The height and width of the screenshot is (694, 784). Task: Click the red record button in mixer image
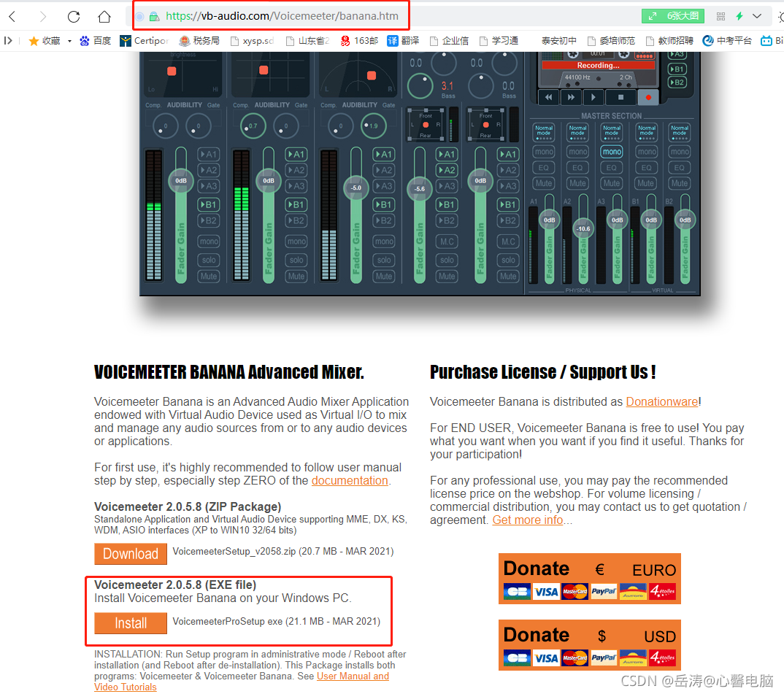coord(648,97)
